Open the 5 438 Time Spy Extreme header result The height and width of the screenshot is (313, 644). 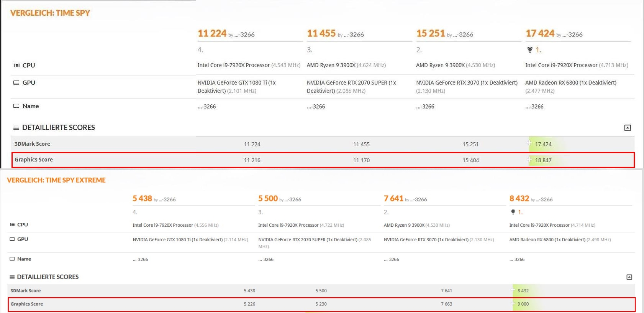click(142, 198)
